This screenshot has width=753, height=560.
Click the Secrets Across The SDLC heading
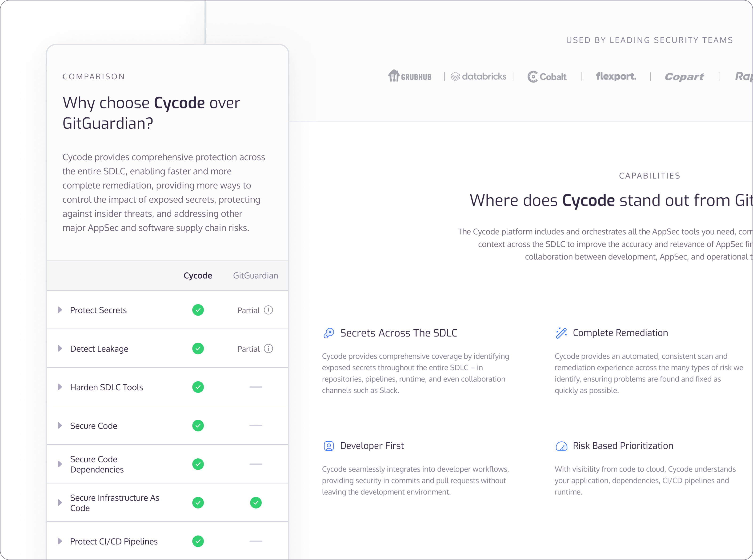click(x=399, y=333)
